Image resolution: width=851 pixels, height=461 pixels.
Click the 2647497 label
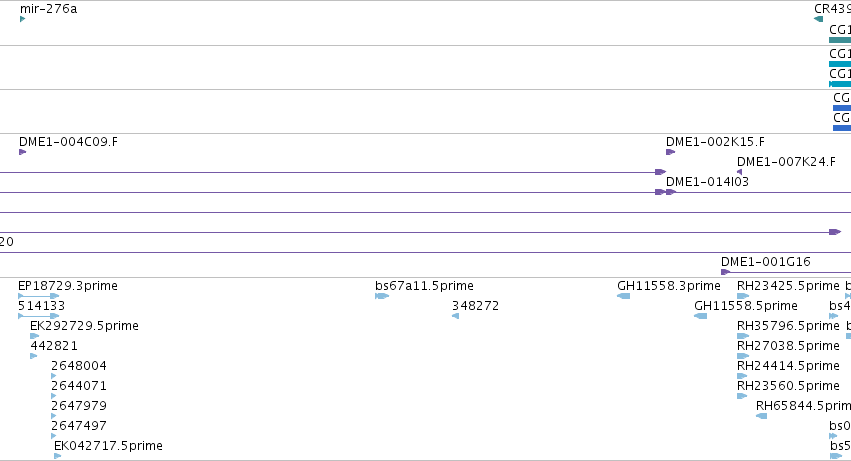pos(79,426)
